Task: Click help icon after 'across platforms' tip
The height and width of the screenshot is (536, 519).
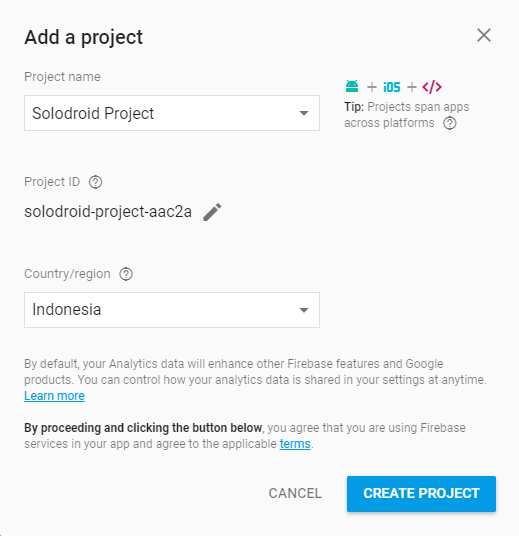Action: (450, 123)
